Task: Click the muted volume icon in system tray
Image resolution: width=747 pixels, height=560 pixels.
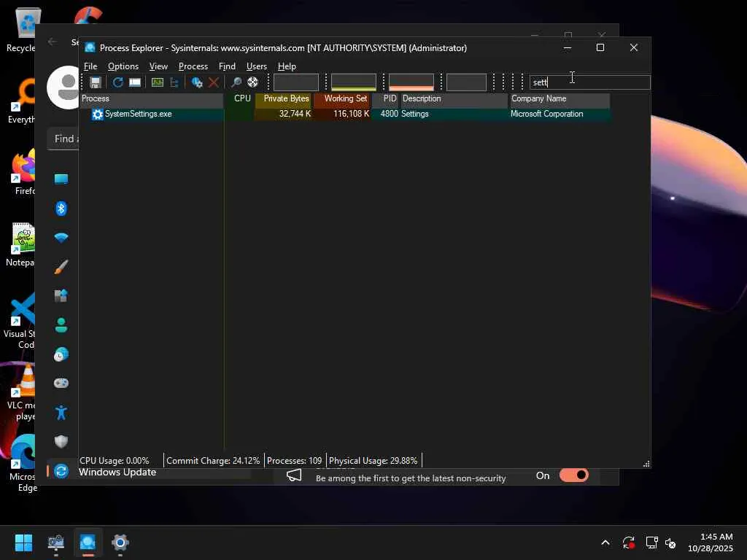Action: [x=671, y=542]
